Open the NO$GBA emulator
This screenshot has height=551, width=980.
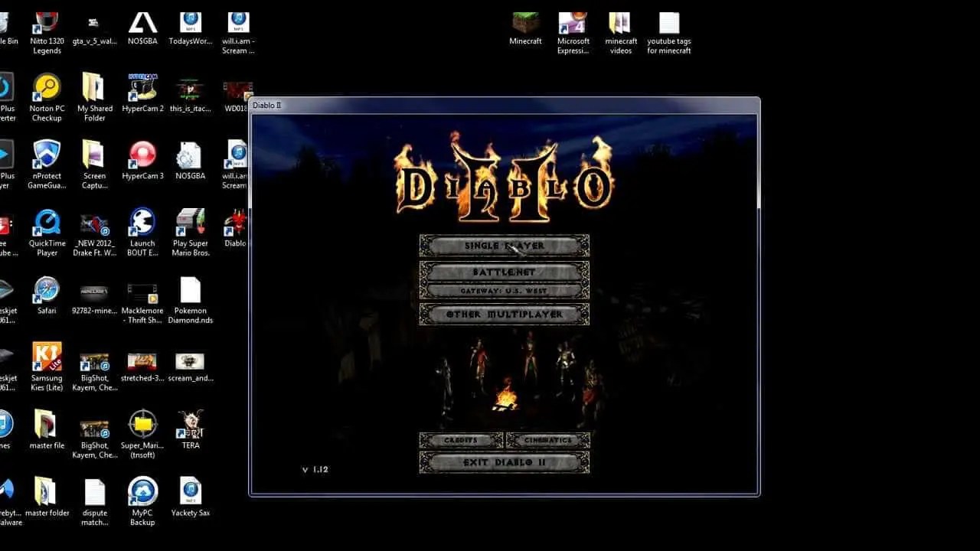point(142,23)
